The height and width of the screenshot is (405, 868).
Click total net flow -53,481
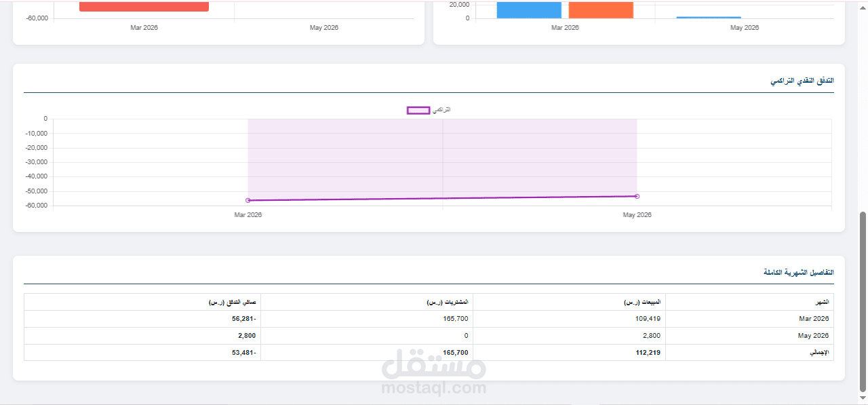click(x=243, y=352)
